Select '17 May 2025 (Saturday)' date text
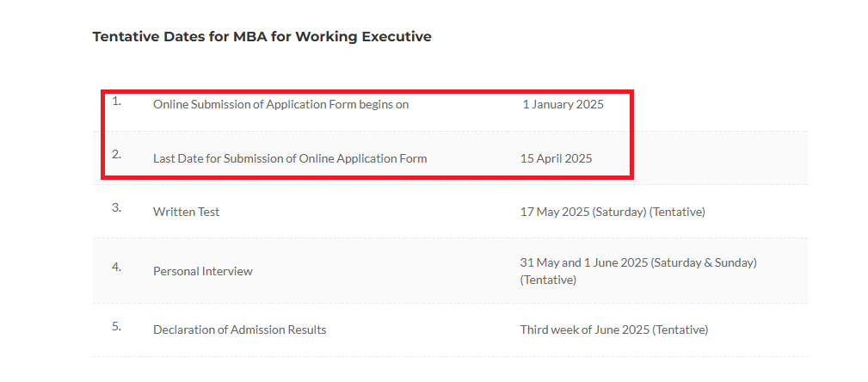Image resolution: width=868 pixels, height=382 pixels. (x=583, y=212)
